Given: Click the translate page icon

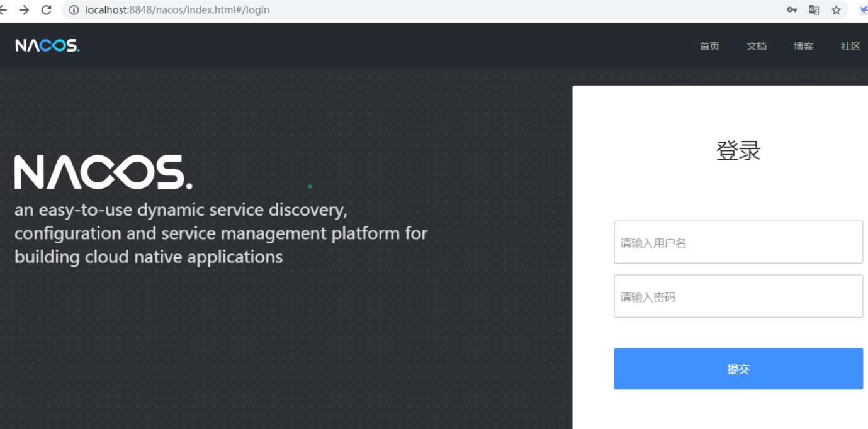Looking at the screenshot, I should point(814,10).
